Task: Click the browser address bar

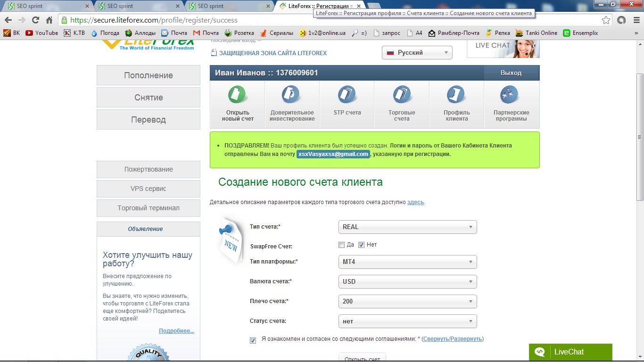Action: tap(330, 20)
